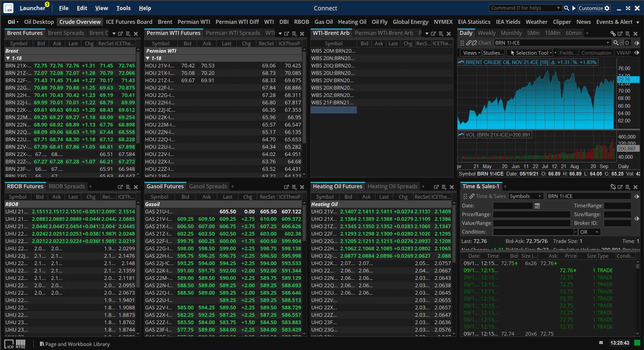
Task: Show more Brent Futures tabs dropdown arrow
Action: 114,34
